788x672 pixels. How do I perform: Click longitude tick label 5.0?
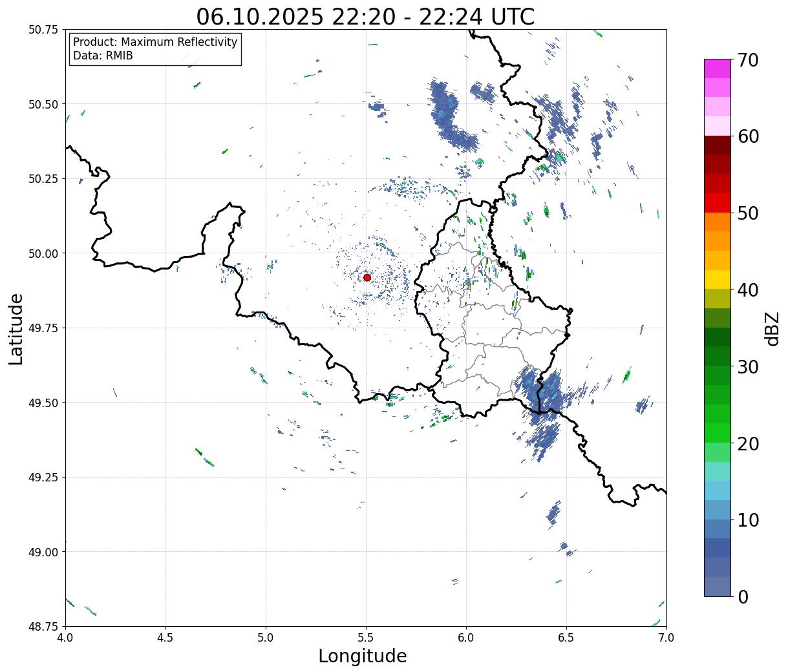click(x=266, y=638)
